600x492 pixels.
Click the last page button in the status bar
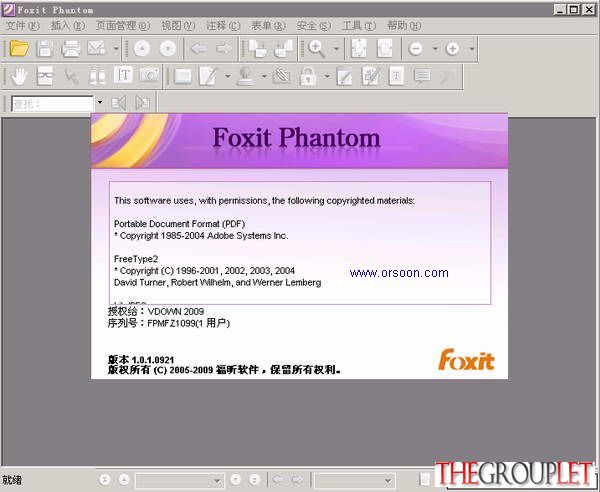[254, 479]
